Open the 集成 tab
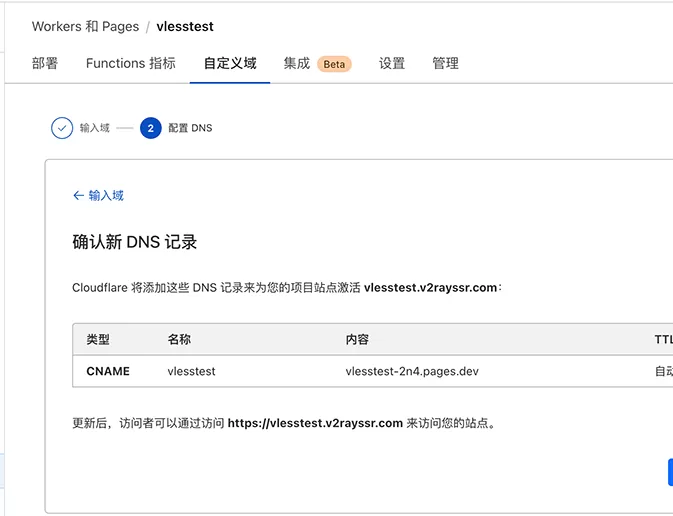Image resolution: width=673 pixels, height=516 pixels. point(297,64)
